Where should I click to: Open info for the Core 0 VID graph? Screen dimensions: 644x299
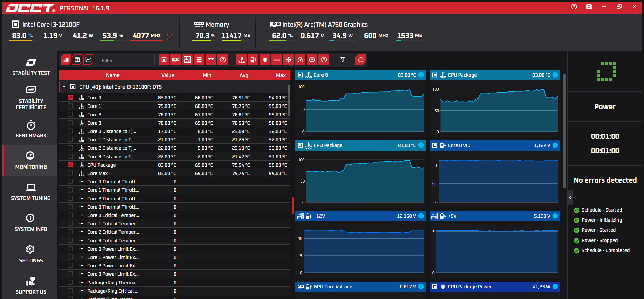pyautogui.click(x=555, y=145)
